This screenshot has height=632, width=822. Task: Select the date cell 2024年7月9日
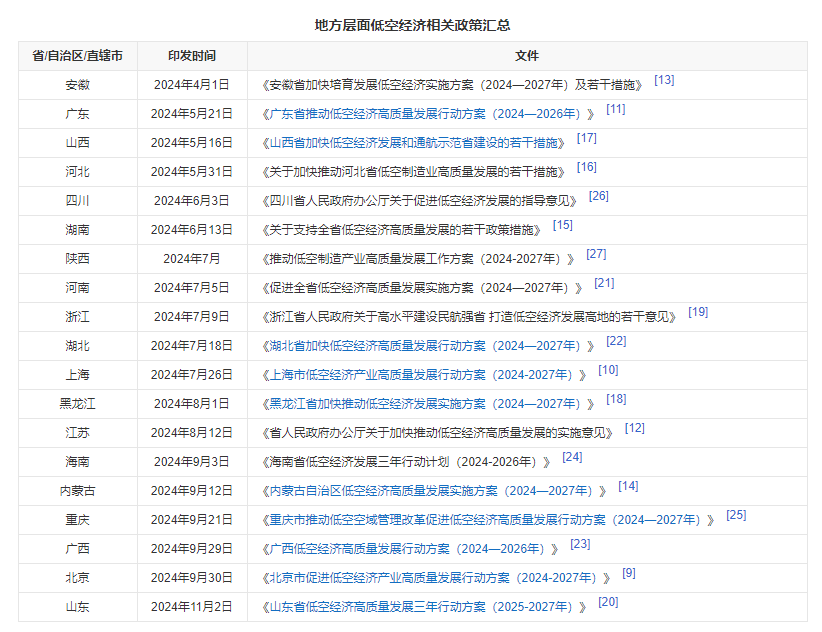point(192,317)
